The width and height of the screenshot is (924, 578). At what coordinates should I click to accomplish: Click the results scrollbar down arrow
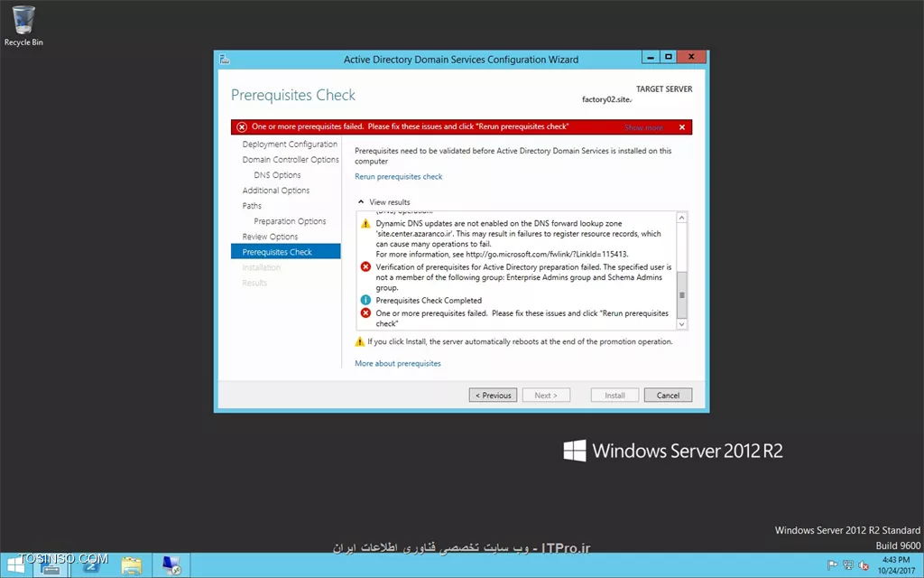point(682,324)
